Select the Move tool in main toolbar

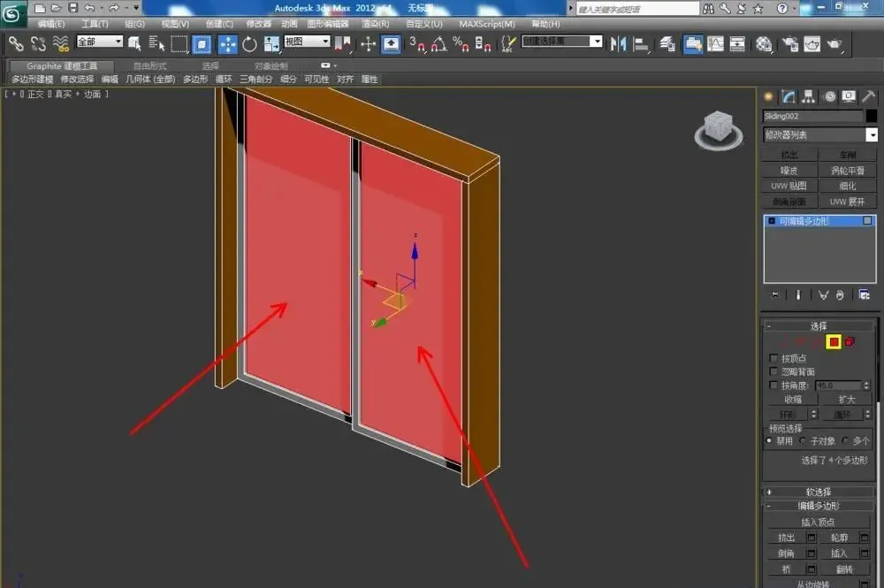pos(228,44)
